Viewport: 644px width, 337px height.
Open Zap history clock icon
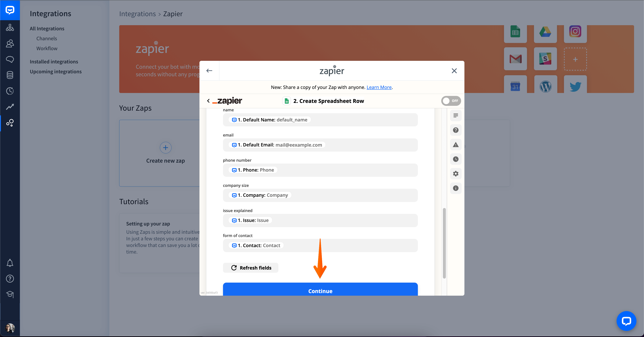[x=456, y=159]
